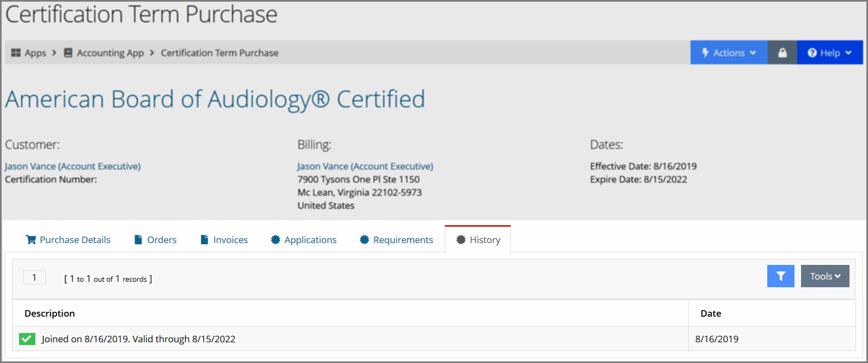Click the 'Certification Number:' label
The image size is (868, 363).
coord(51,179)
